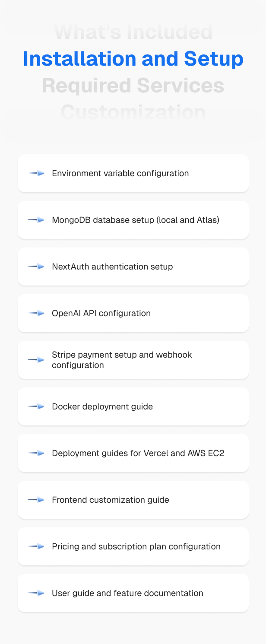Open the Customization tab

[133, 112]
